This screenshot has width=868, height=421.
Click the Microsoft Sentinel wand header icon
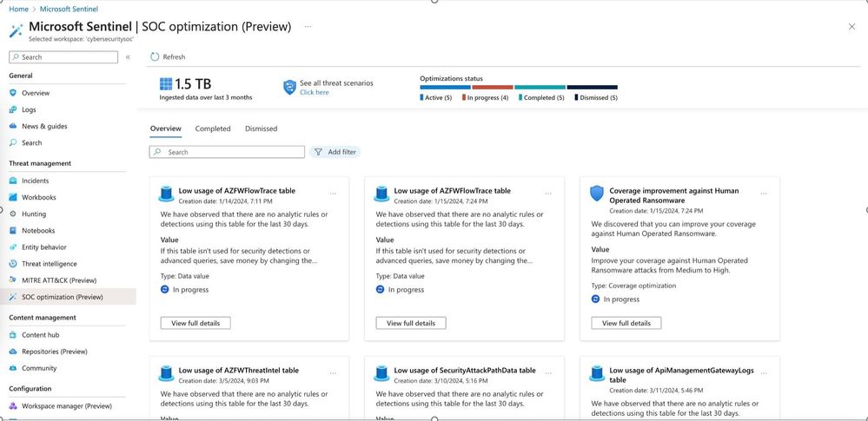tap(16, 30)
